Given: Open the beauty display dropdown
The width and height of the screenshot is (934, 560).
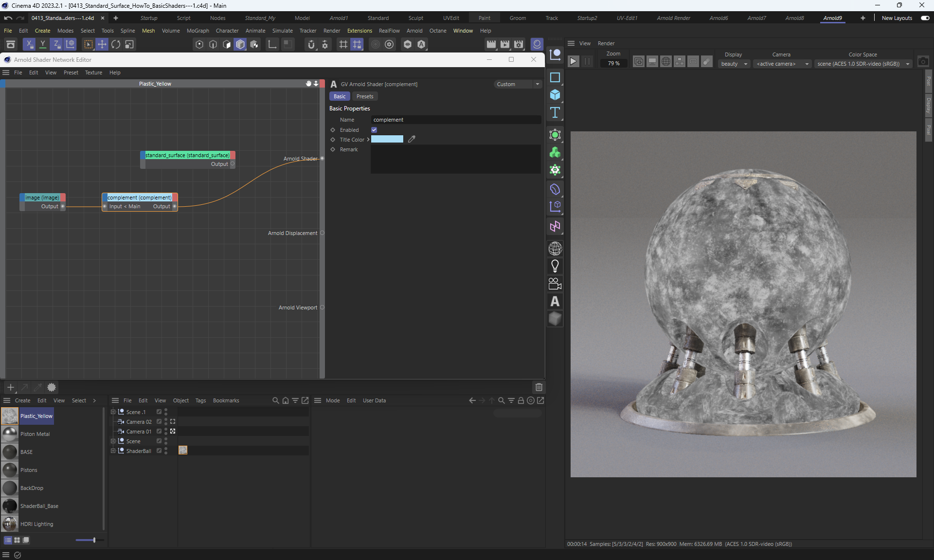Looking at the screenshot, I should [x=734, y=64].
